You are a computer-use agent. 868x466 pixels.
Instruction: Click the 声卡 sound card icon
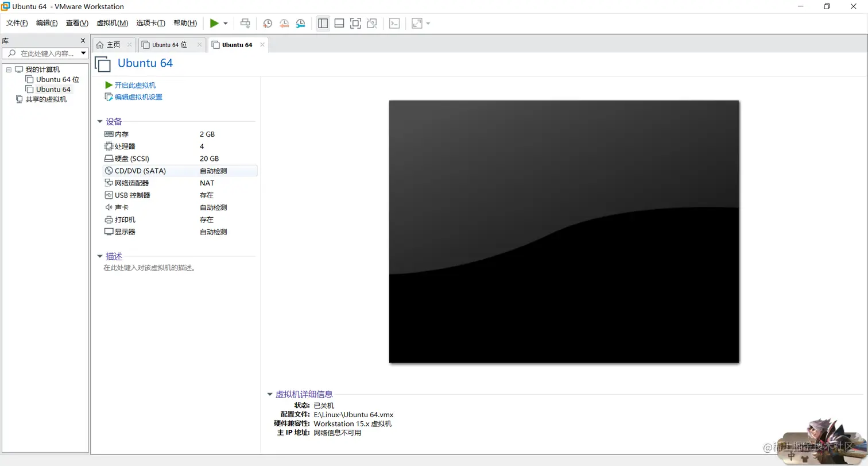click(109, 207)
